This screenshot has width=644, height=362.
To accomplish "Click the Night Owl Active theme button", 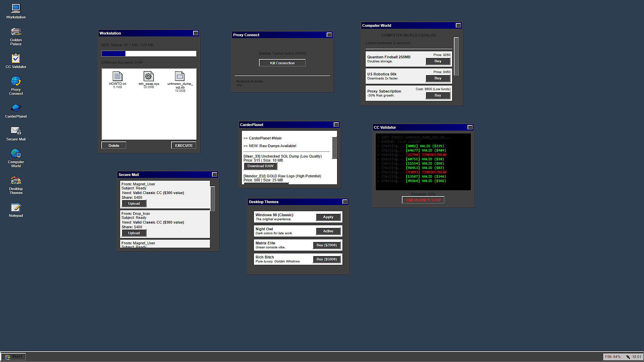I will [328, 231].
